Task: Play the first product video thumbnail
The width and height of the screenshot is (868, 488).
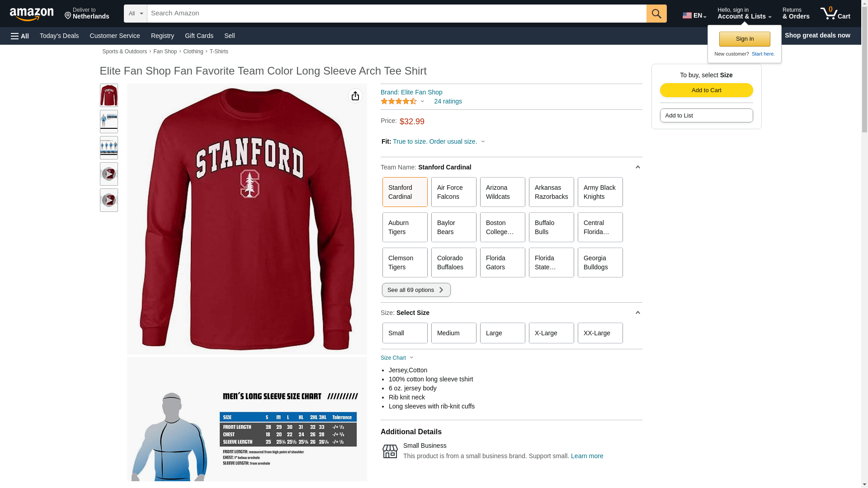Action: [108, 174]
